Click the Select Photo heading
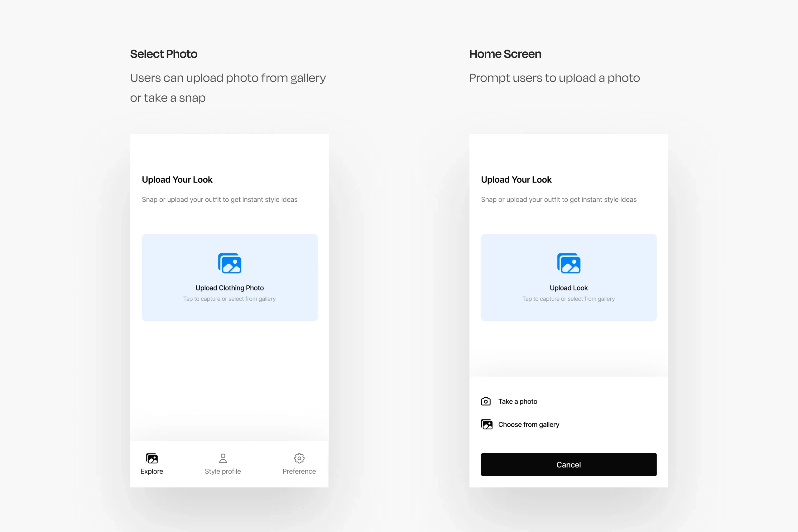The height and width of the screenshot is (532, 798). tap(164, 54)
